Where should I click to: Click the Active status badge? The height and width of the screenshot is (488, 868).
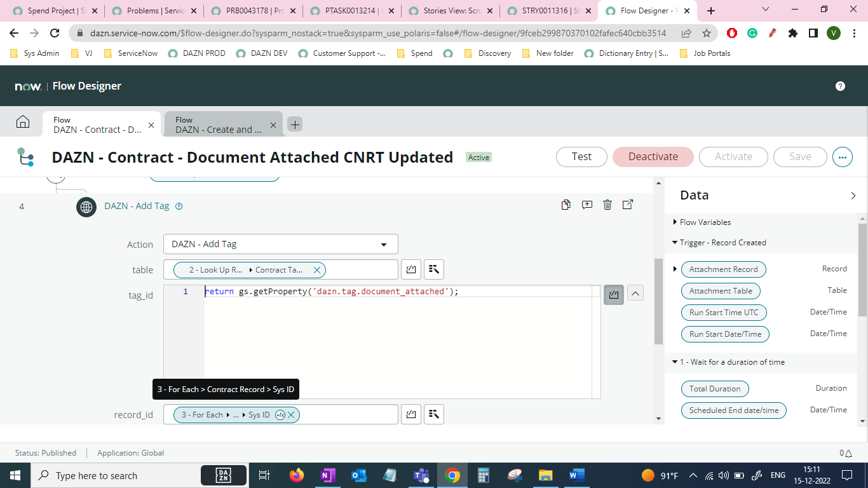coord(478,157)
